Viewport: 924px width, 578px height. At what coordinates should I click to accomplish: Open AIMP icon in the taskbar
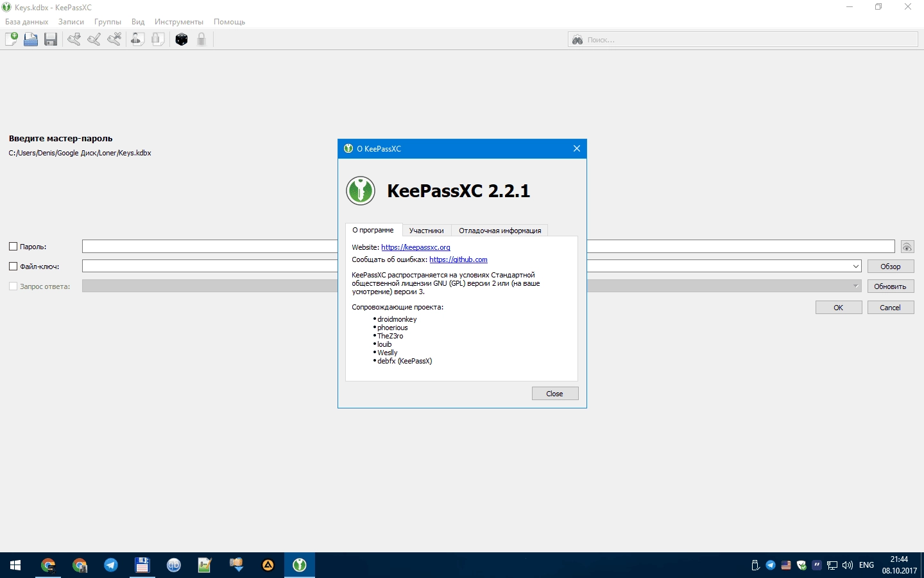(268, 565)
